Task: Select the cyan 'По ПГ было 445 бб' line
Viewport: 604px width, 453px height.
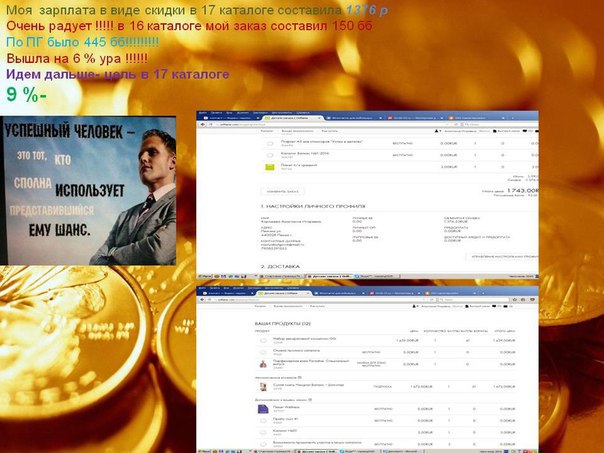Action: pyautogui.click(x=82, y=42)
